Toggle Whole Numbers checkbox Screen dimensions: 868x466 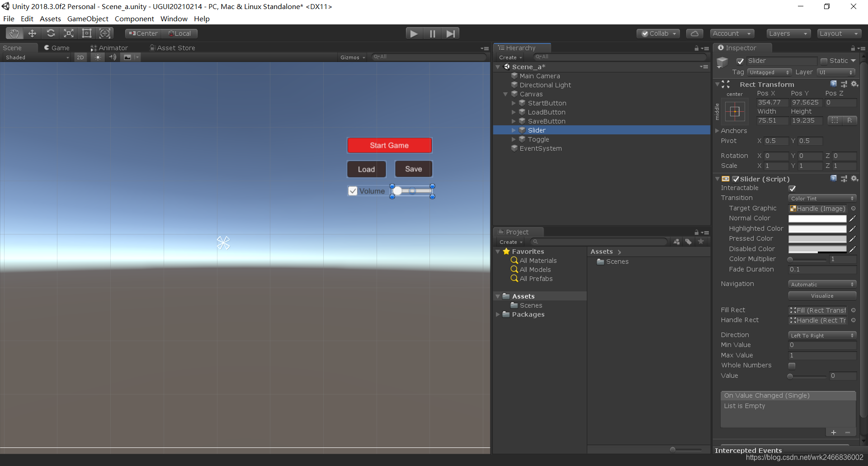click(792, 366)
